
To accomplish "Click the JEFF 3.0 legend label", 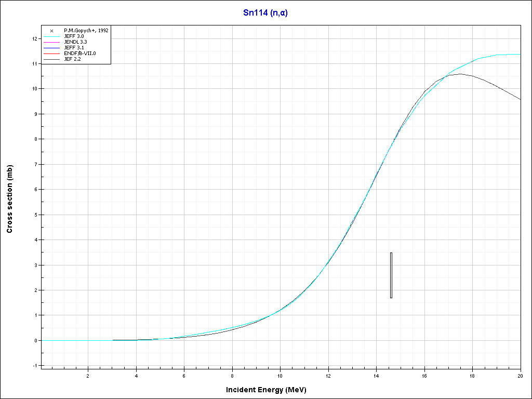I will [74, 36].
